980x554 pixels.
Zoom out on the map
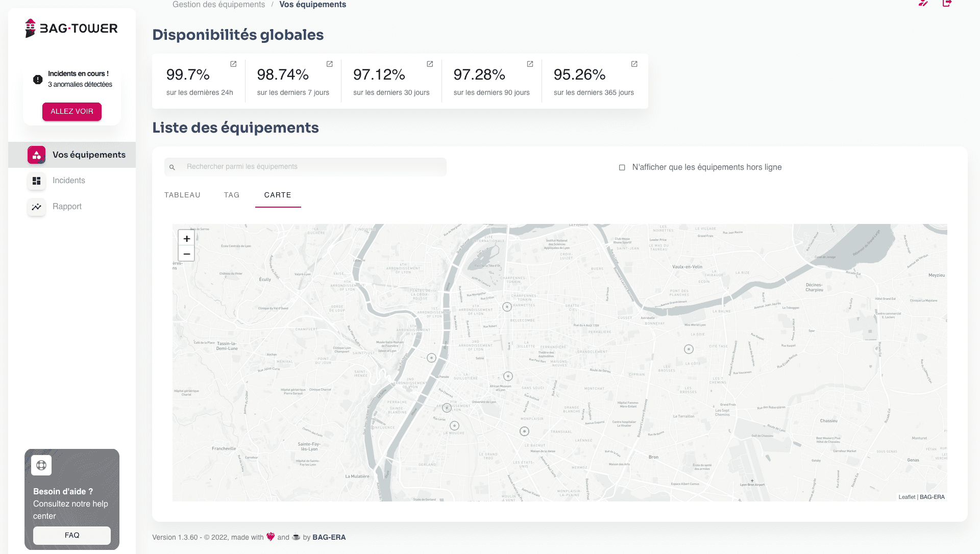coord(186,254)
